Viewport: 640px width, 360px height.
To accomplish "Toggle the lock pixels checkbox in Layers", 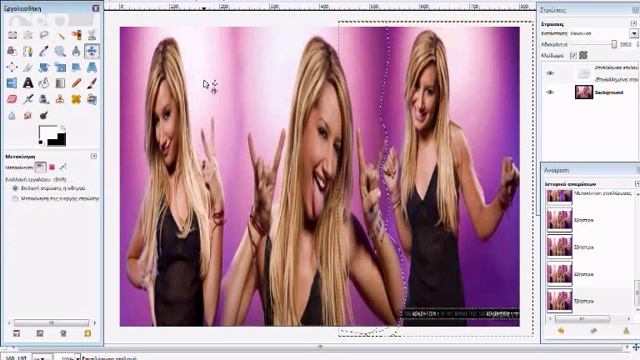I will point(573,55).
